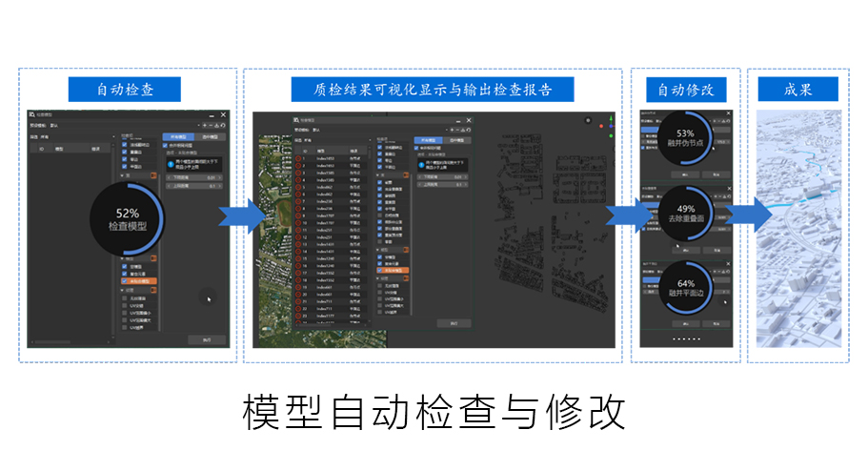Click the 3D white city model result image

coord(797,229)
